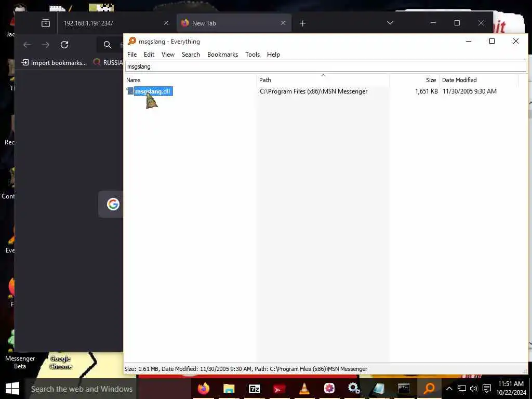Open VLC media player from taskbar
Screen dimensions: 532x399
coord(304,389)
